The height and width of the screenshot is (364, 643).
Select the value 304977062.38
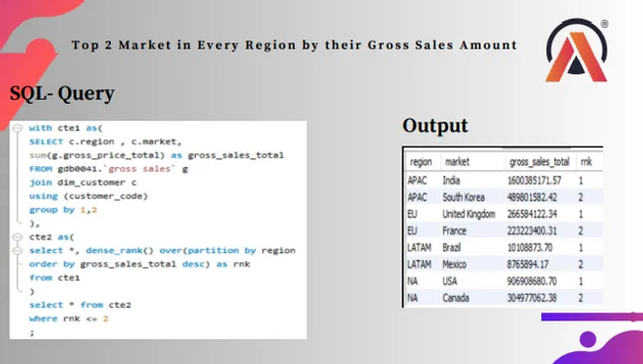pos(532,298)
